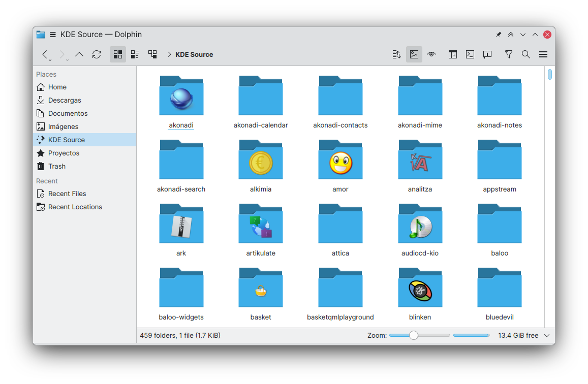
Task: Toggle image previews in toolbar
Action: [414, 54]
